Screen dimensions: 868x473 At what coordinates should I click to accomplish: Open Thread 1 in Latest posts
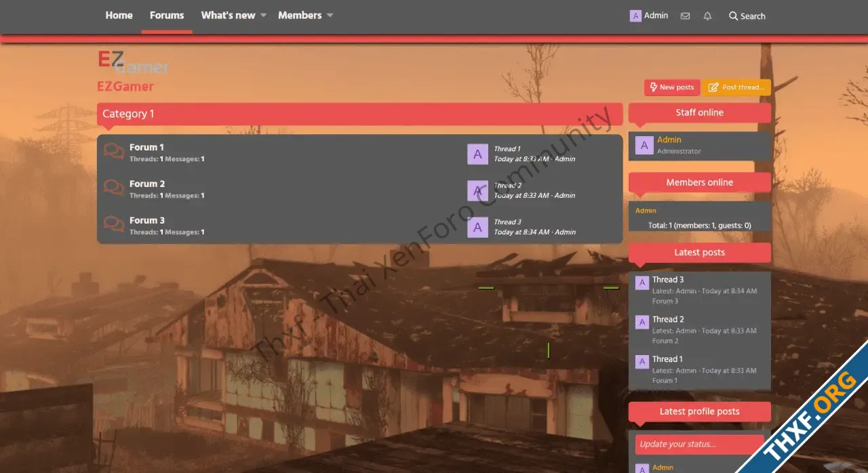coord(667,359)
